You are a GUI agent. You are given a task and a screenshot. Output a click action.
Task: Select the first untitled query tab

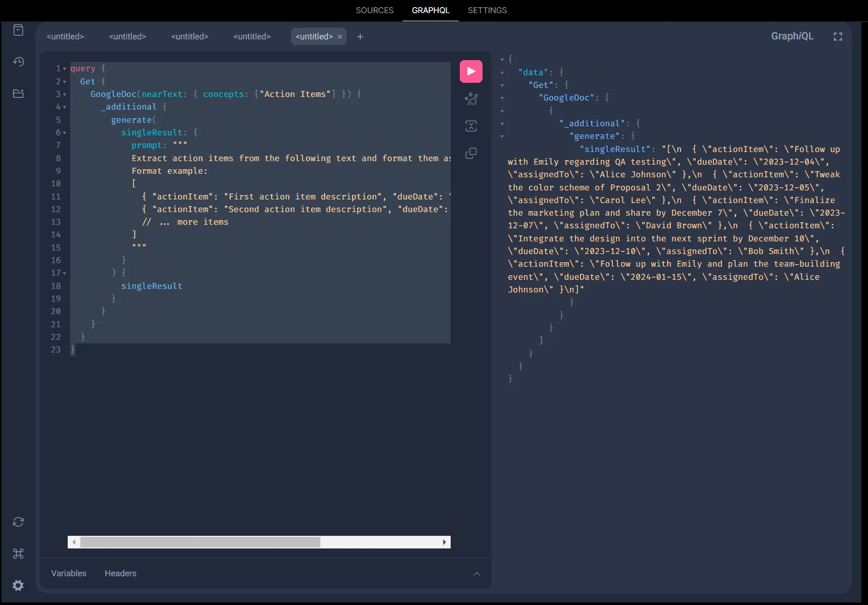click(x=65, y=36)
